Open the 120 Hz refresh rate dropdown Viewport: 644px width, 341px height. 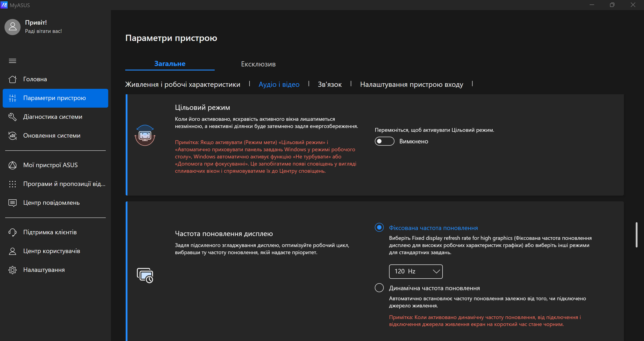[415, 271]
